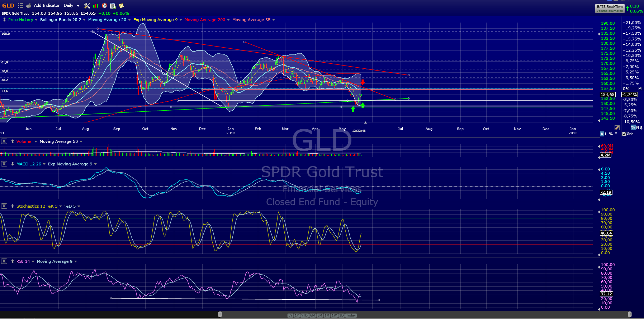644x319 pixels.
Task: Click the reorder arrows beside Stochastics
Action: point(13,206)
